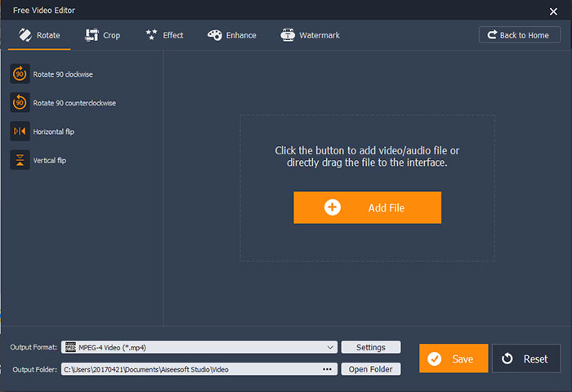Click the Rotate 90 counterclockwise icon
Screen dimensions: 572x392
pos(20,103)
